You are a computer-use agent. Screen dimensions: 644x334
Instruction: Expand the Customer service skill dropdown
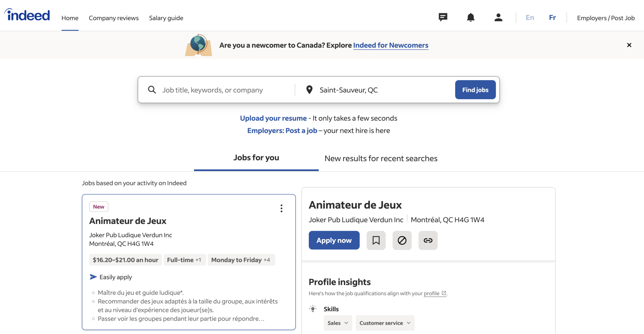point(385,323)
